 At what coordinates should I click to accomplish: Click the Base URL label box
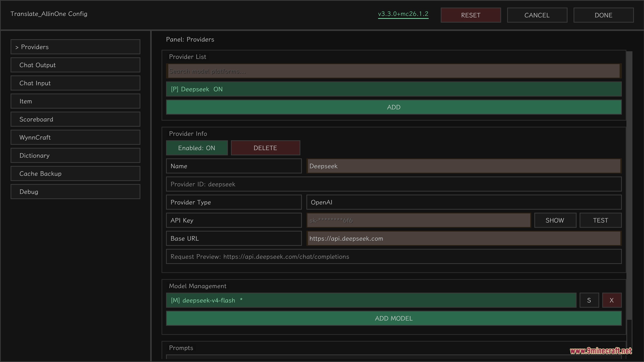pyautogui.click(x=234, y=238)
